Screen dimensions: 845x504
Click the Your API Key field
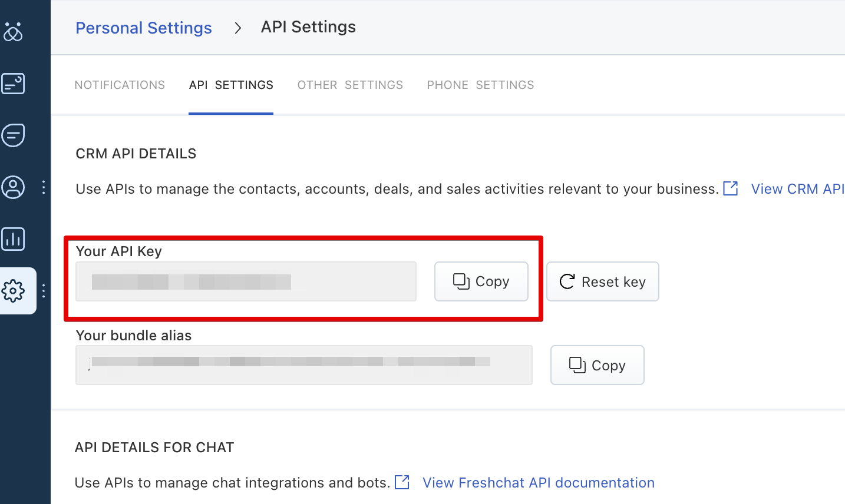(x=246, y=281)
